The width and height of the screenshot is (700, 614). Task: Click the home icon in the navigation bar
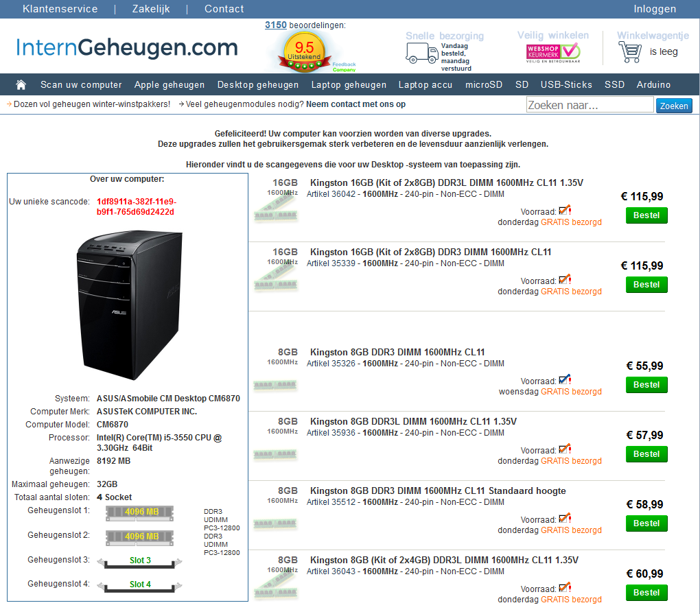tap(21, 84)
